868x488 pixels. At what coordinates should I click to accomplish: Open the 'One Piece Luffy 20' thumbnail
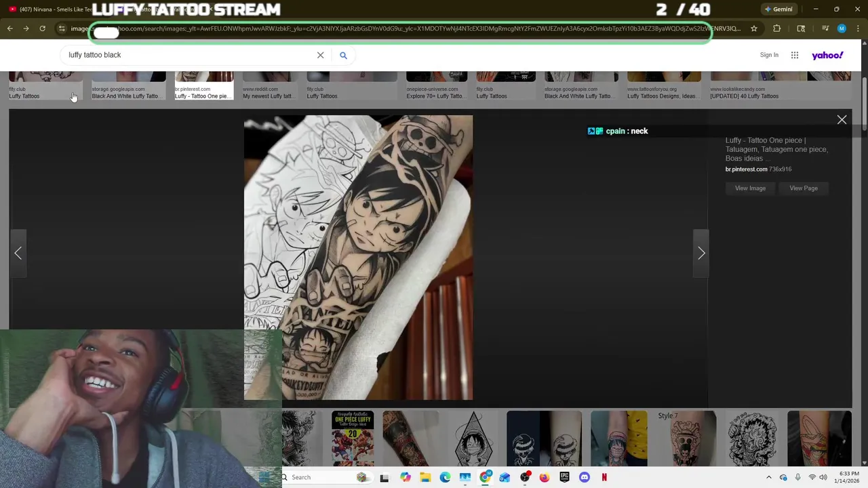click(353, 439)
